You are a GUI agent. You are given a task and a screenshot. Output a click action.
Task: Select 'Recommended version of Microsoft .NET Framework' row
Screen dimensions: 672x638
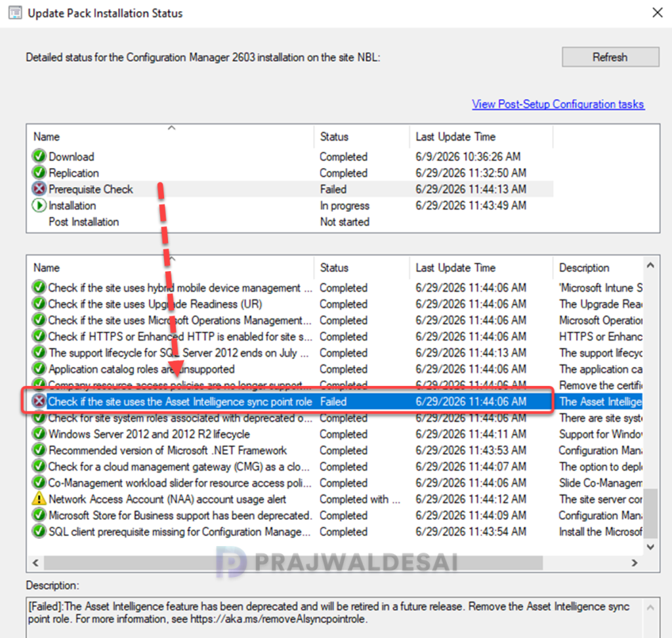[167, 451]
